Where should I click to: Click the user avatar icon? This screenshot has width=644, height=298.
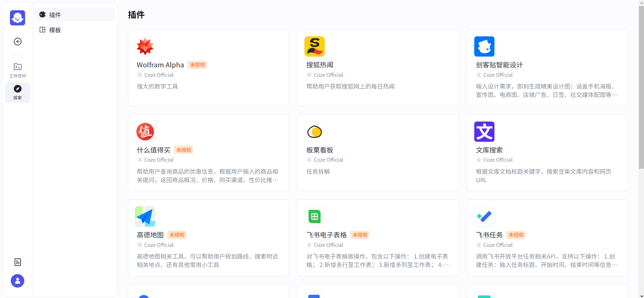pos(18,281)
